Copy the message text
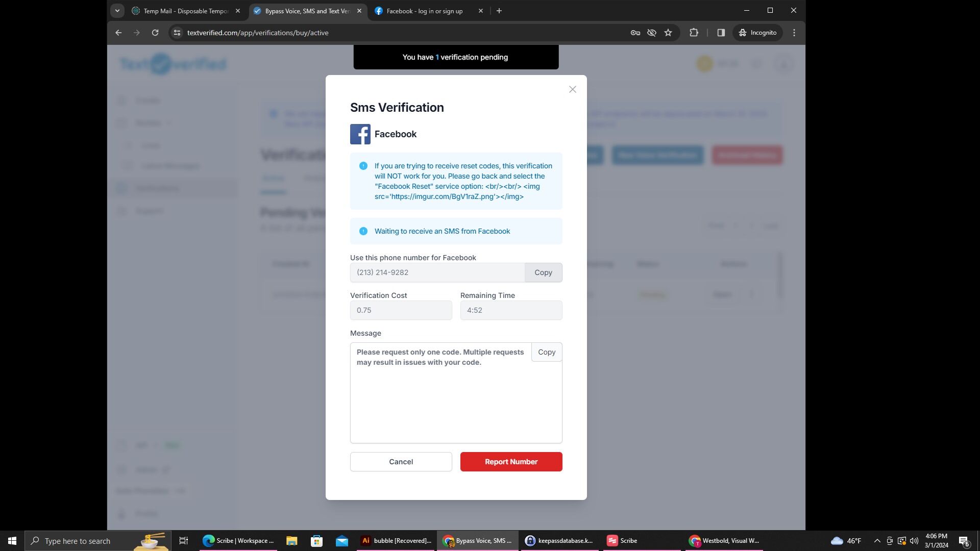 (546, 352)
